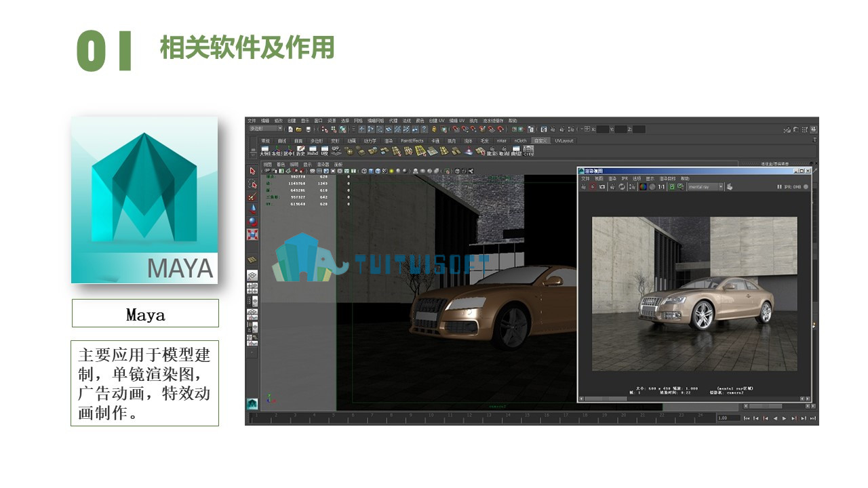Screen dimensions: 868x488
Task: Choose the Paint selection tool
Action: tap(252, 197)
